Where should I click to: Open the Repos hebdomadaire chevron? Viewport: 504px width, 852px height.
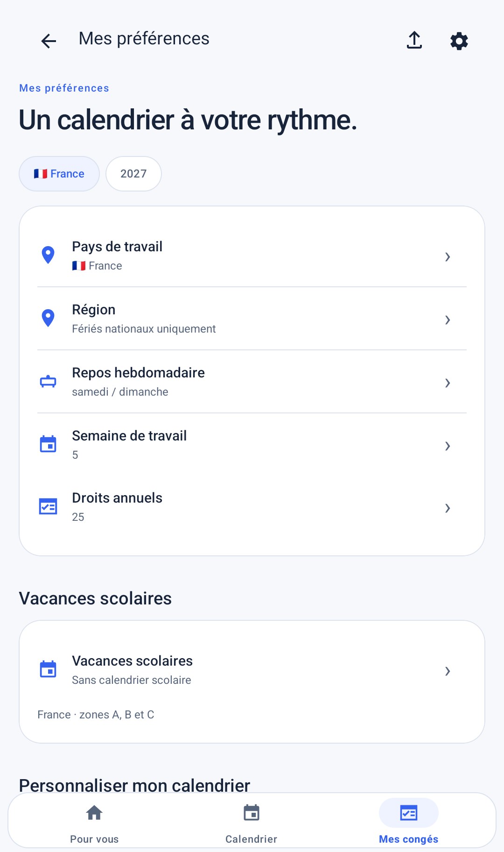point(448,383)
